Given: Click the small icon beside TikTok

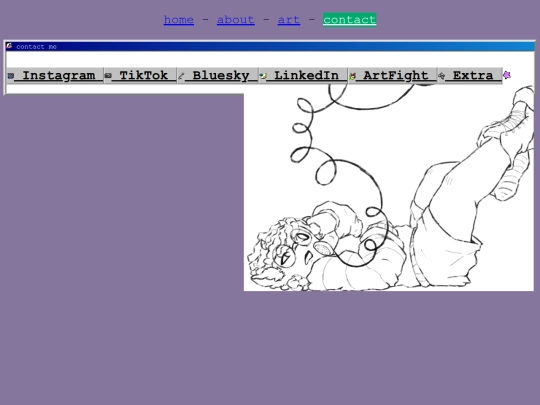Looking at the screenshot, I should (x=108, y=75).
